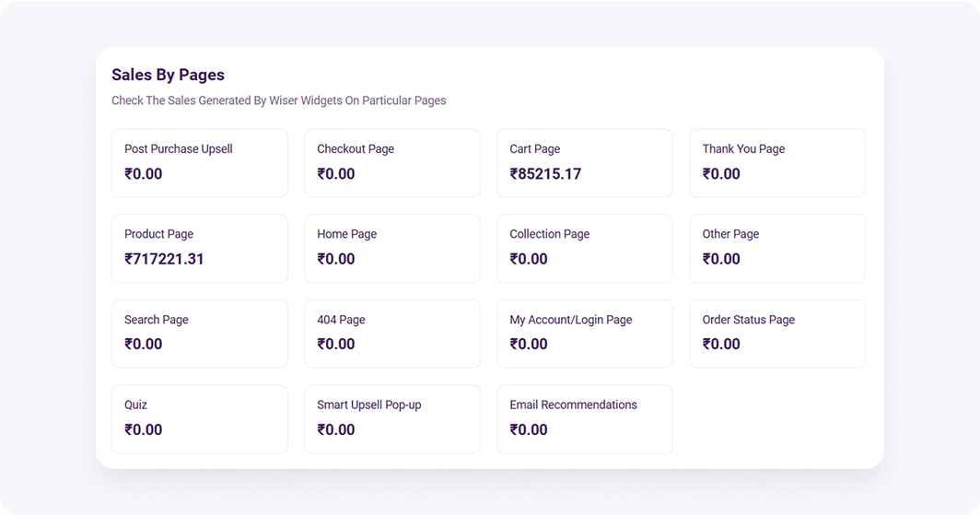The width and height of the screenshot is (980, 515).
Task: Click the Sales By Pages heading
Action: coord(168,75)
